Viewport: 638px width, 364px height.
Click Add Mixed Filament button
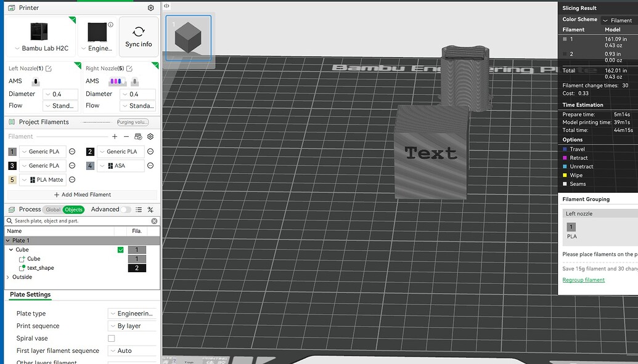[x=83, y=195]
